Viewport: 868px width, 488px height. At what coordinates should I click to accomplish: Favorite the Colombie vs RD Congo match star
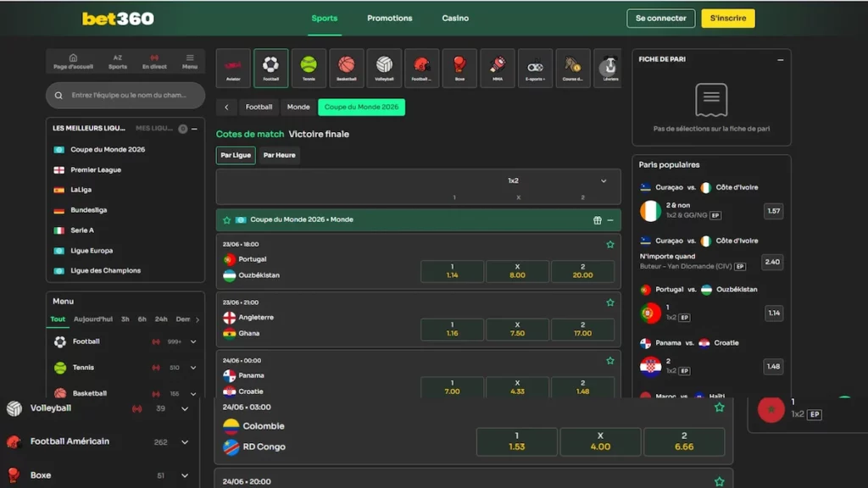coord(719,408)
